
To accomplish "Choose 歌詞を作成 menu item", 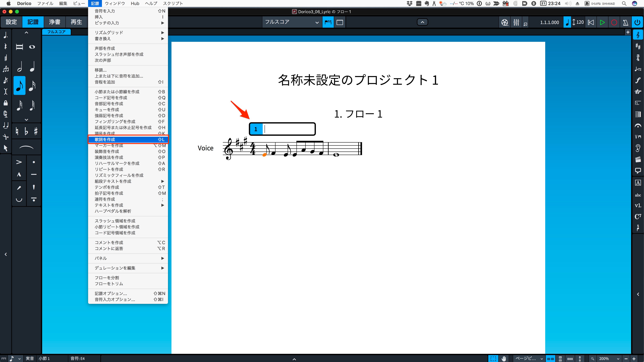I will (128, 140).
